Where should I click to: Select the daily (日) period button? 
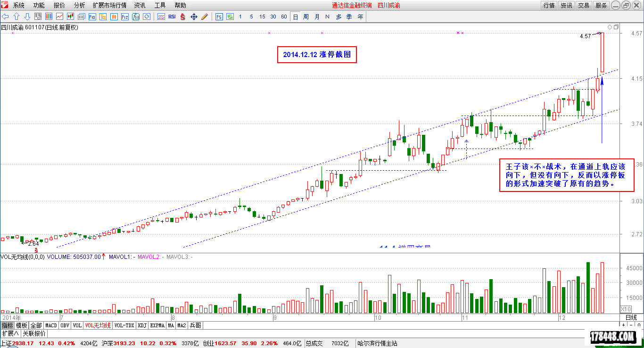coord(296,17)
